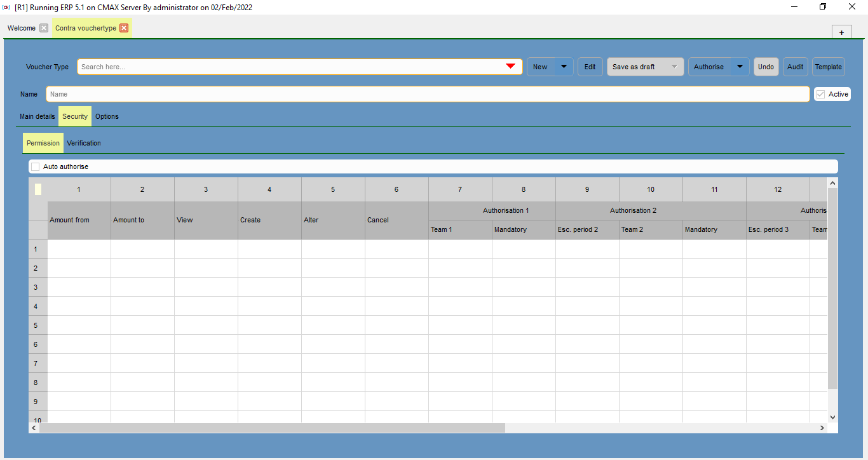Click the Name input field

(x=428, y=94)
